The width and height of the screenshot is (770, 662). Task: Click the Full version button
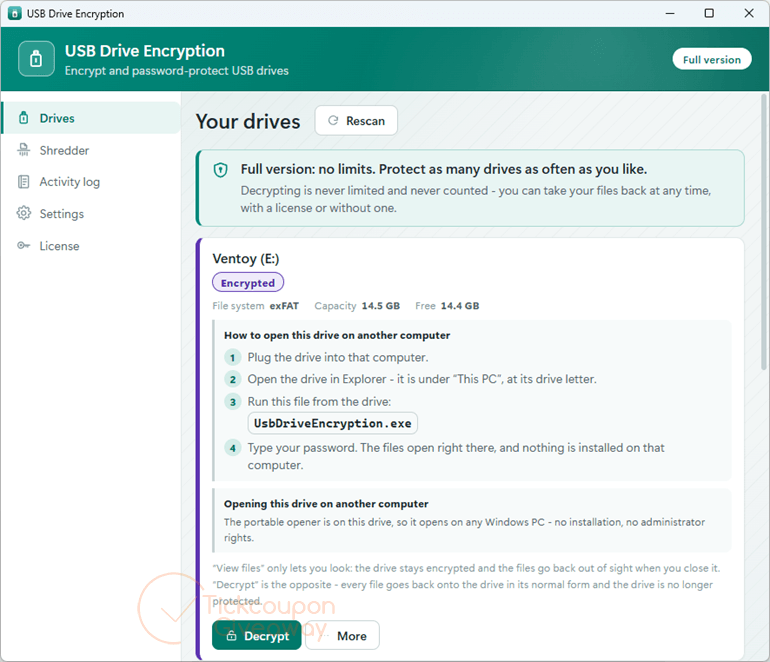712,59
